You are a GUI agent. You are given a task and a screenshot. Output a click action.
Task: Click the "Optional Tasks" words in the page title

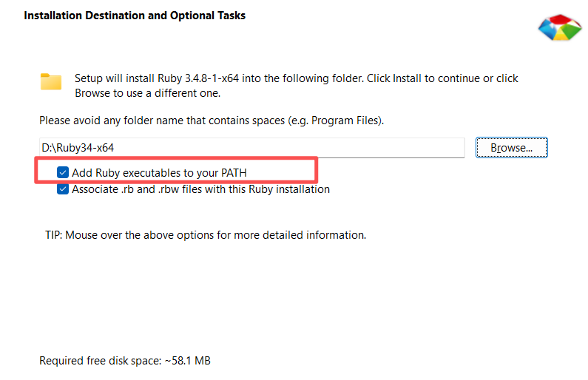(x=209, y=15)
